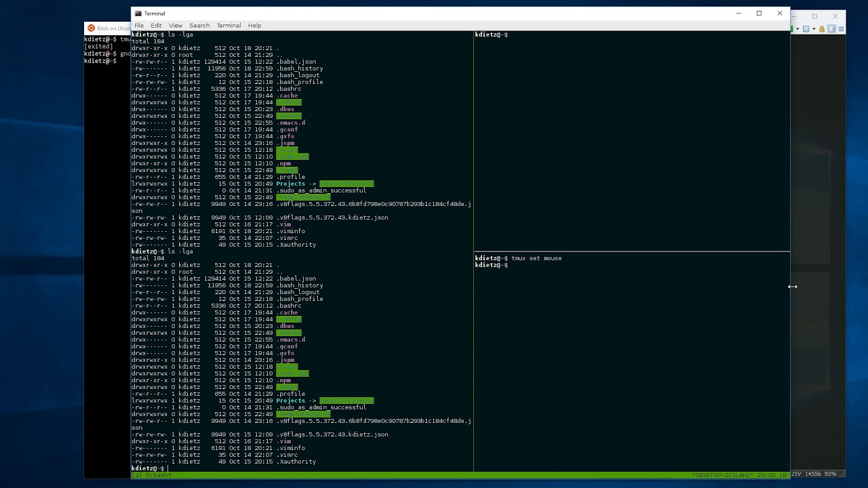Screen dimensions: 868x488
Task: Close the background window behind Terminal
Action: [835, 16]
